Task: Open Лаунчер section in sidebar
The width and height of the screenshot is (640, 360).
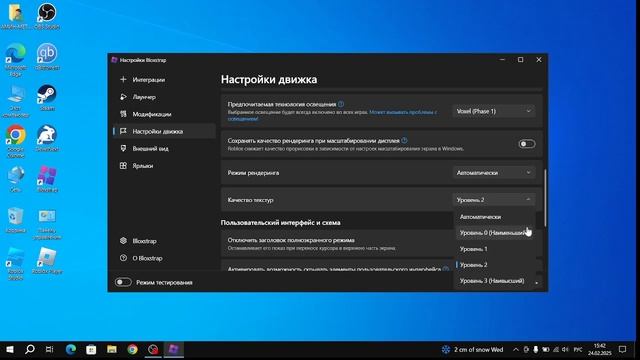Action: point(164,97)
